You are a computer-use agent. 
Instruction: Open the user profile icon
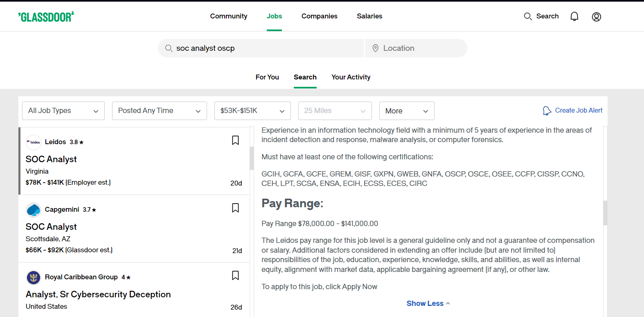point(597,16)
